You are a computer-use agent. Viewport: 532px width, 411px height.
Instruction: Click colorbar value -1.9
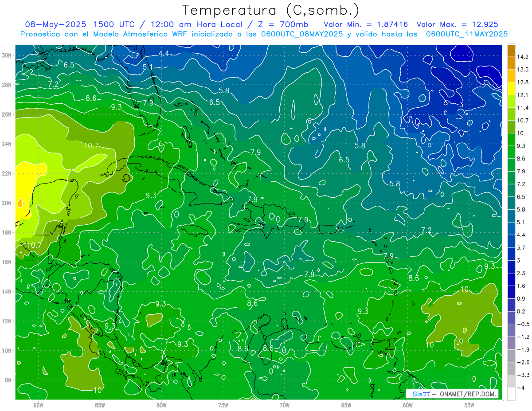(523, 349)
